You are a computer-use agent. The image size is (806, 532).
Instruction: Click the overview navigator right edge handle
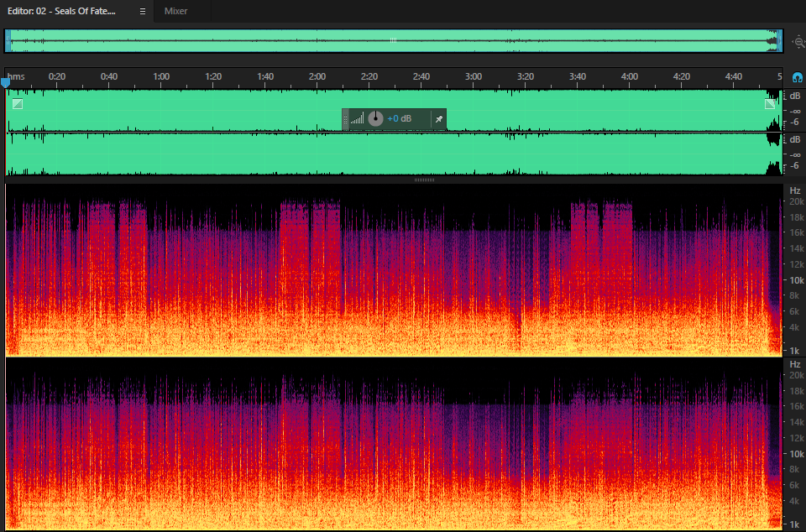click(780, 40)
